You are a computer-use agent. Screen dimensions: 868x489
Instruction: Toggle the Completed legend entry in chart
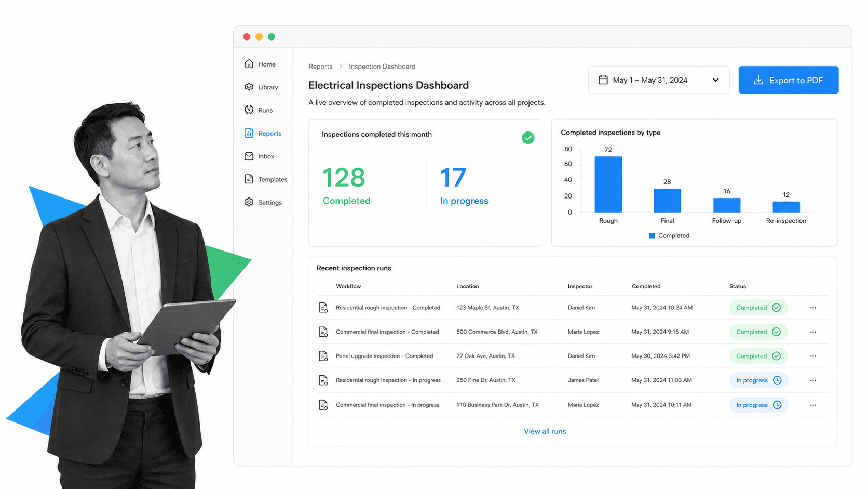(669, 235)
